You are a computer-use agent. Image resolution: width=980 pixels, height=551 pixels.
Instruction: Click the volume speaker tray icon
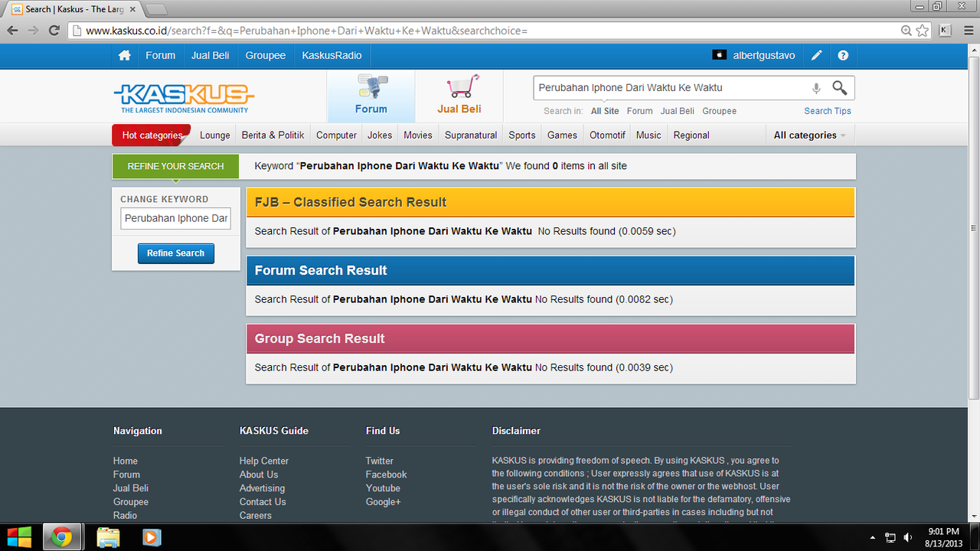(x=908, y=537)
